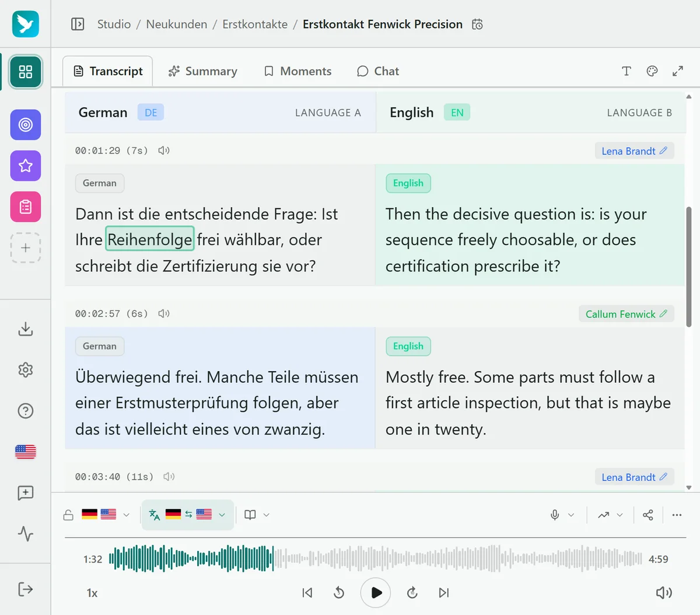The height and width of the screenshot is (615, 700).
Task: Click the German tag in 00:01:29 segment
Action: pyautogui.click(x=100, y=183)
